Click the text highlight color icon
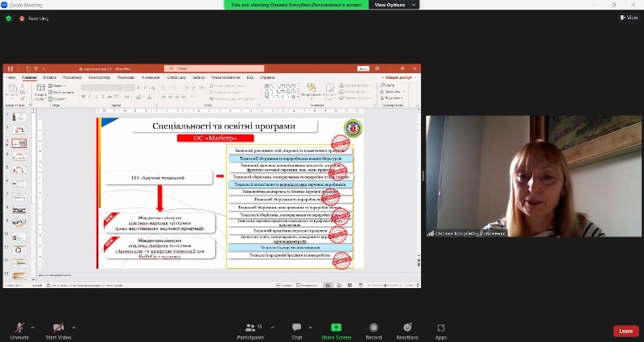This screenshot has width=644, height=342. tap(139, 97)
